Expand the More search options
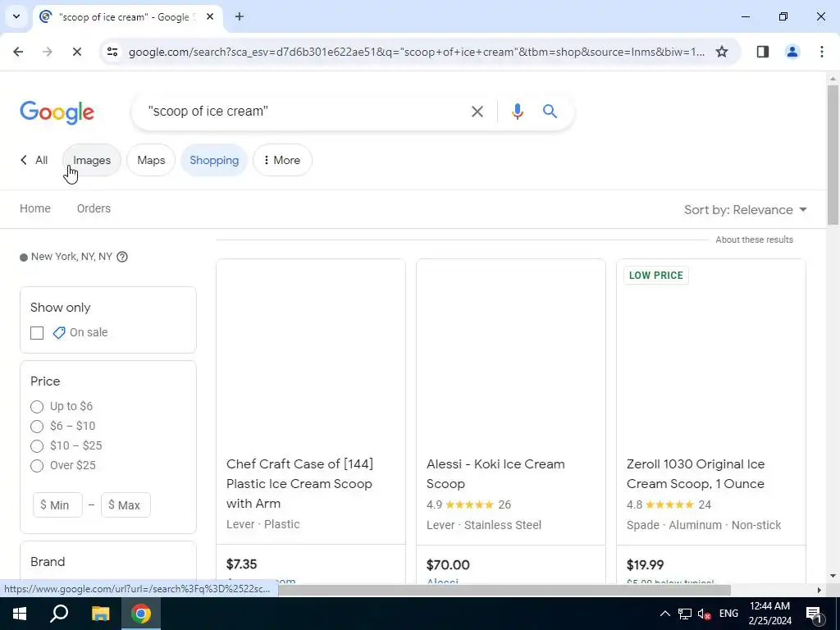The width and height of the screenshot is (840, 630). [282, 160]
